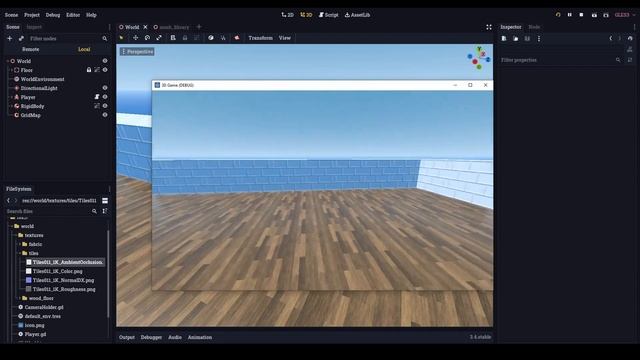Viewport: 640px width, 360px height.
Task: Save the edited resource in Inspector
Action: [527, 38]
